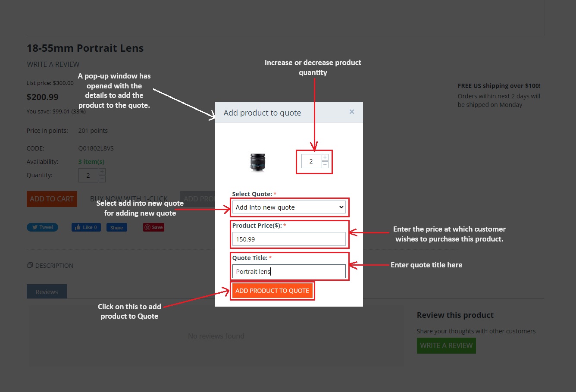
Task: Click green WRITE A REVIEW button
Action: click(x=446, y=346)
